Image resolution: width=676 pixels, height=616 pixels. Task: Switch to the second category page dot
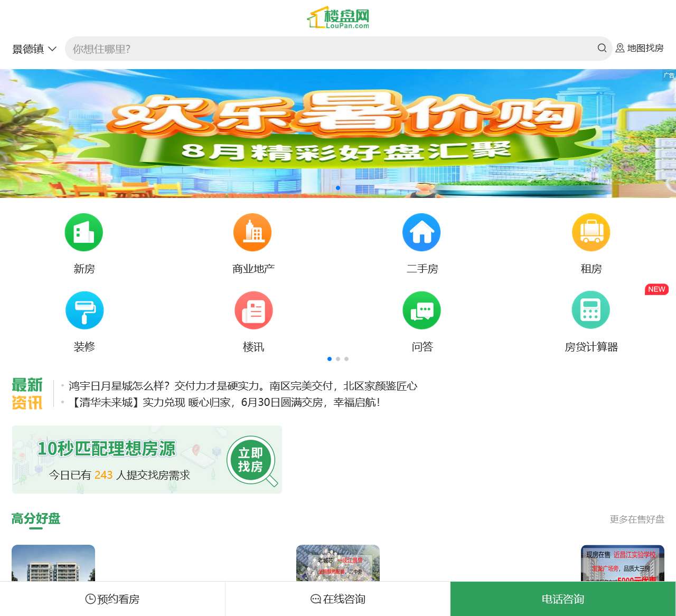click(x=338, y=359)
